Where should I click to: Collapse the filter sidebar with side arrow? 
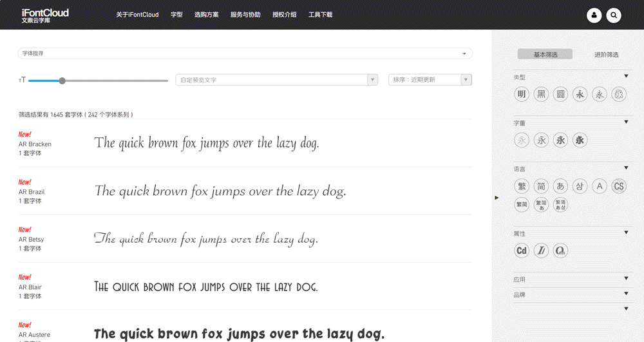497,198
